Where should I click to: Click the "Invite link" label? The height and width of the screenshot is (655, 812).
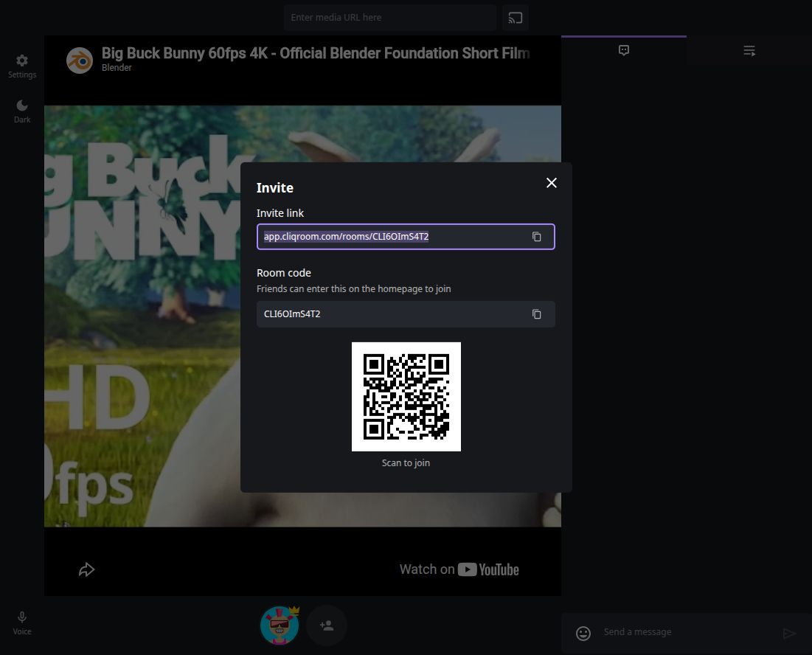(x=280, y=213)
